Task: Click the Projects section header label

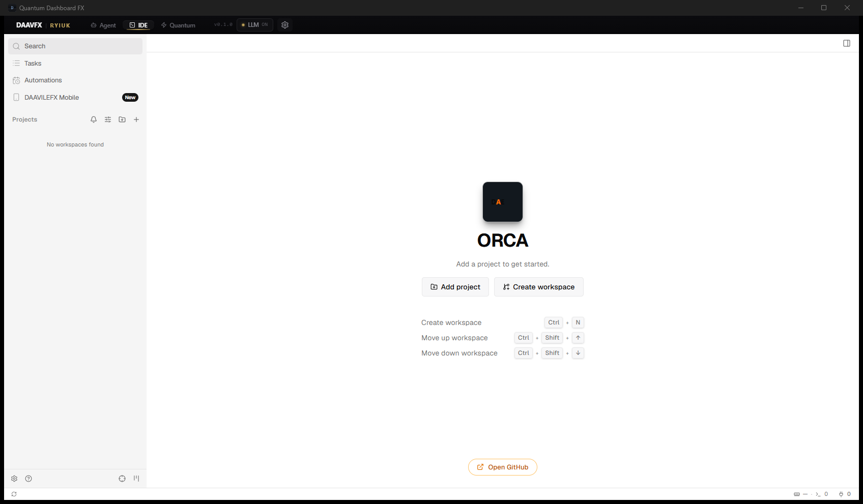Action: [x=25, y=120]
